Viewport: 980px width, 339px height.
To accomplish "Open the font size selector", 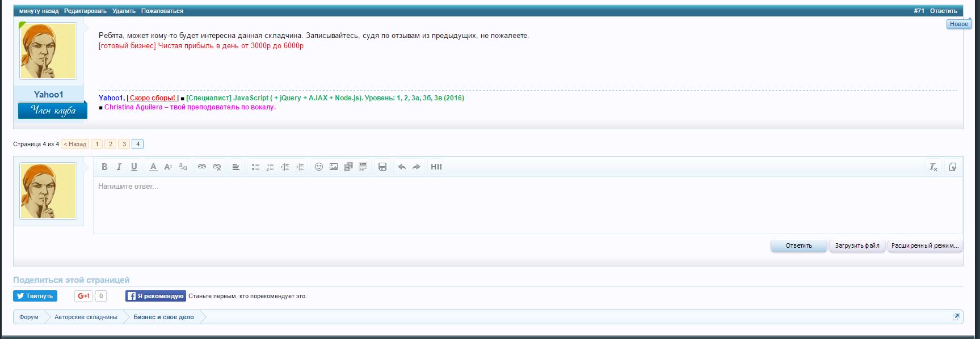I will pos(168,167).
